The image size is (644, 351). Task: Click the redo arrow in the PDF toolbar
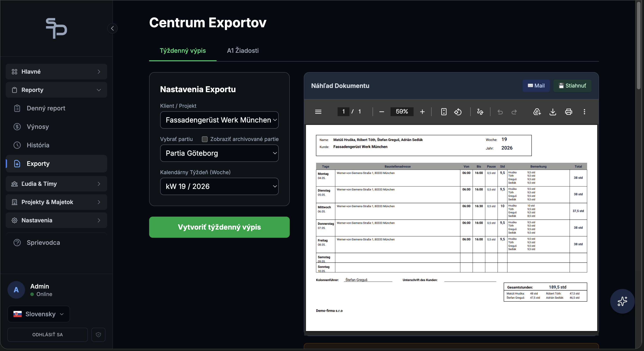click(x=514, y=112)
